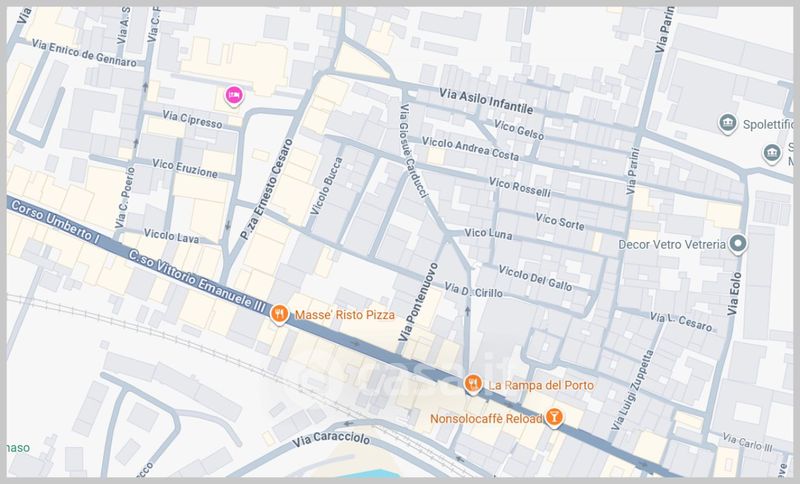Click the Via Caracciolo street name
Viewport: 800px width, 484px height.
pos(331,438)
